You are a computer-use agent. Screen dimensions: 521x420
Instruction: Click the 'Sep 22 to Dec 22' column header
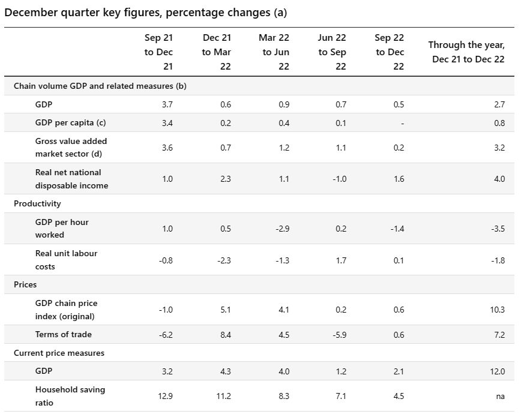click(x=390, y=52)
